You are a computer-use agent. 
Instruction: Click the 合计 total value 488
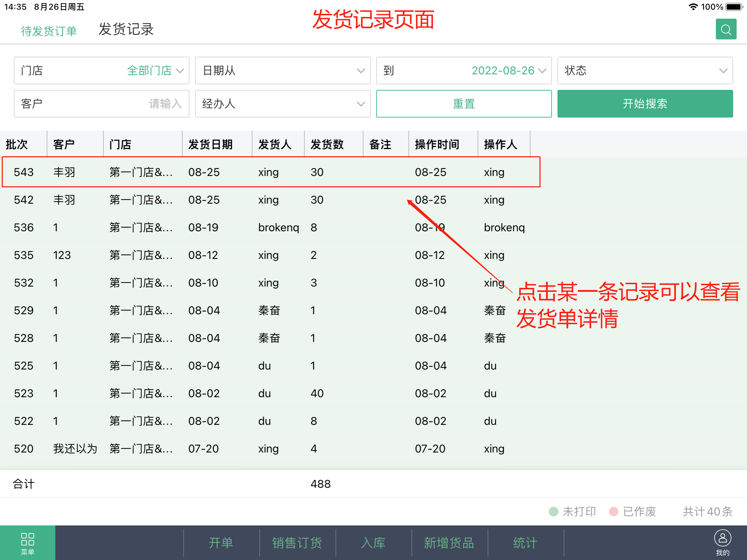point(321,484)
